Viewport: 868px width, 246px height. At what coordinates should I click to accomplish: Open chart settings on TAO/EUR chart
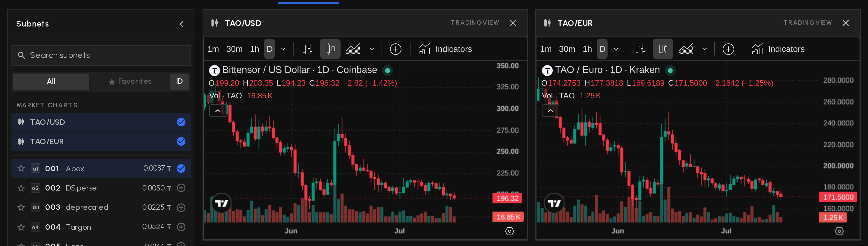click(x=839, y=231)
